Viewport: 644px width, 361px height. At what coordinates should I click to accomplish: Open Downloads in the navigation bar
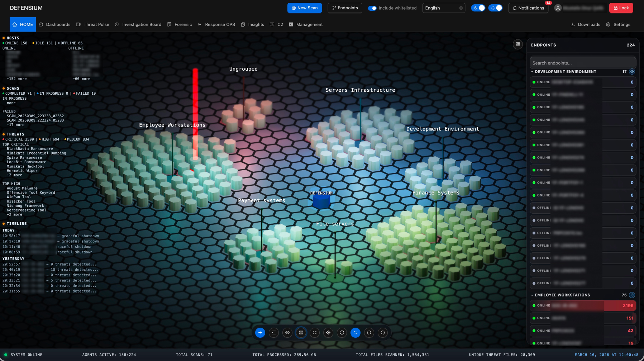tap(585, 24)
